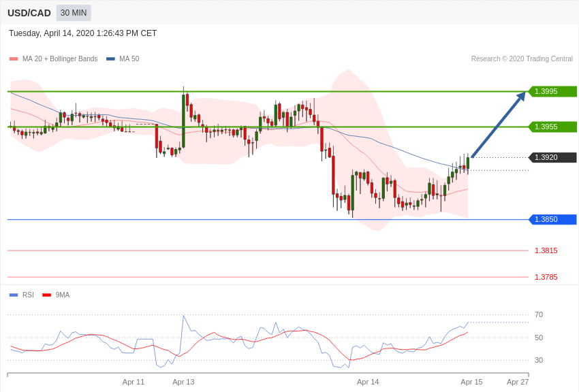Click the MA 50 legend label
The height and width of the screenshot is (392, 579).
[x=129, y=59]
